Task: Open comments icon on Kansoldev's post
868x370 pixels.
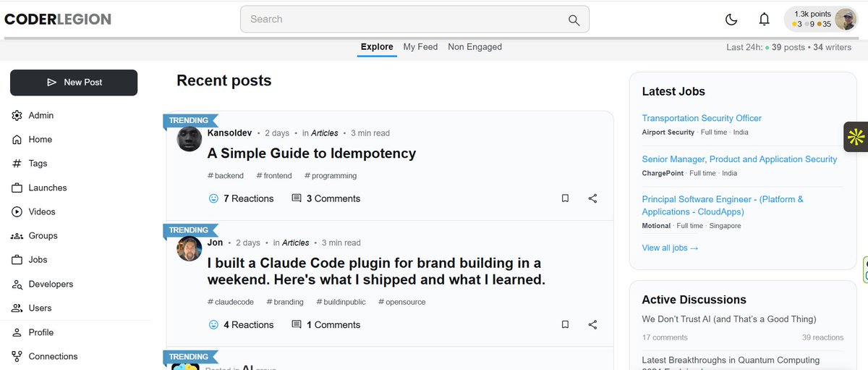Action: (297, 198)
